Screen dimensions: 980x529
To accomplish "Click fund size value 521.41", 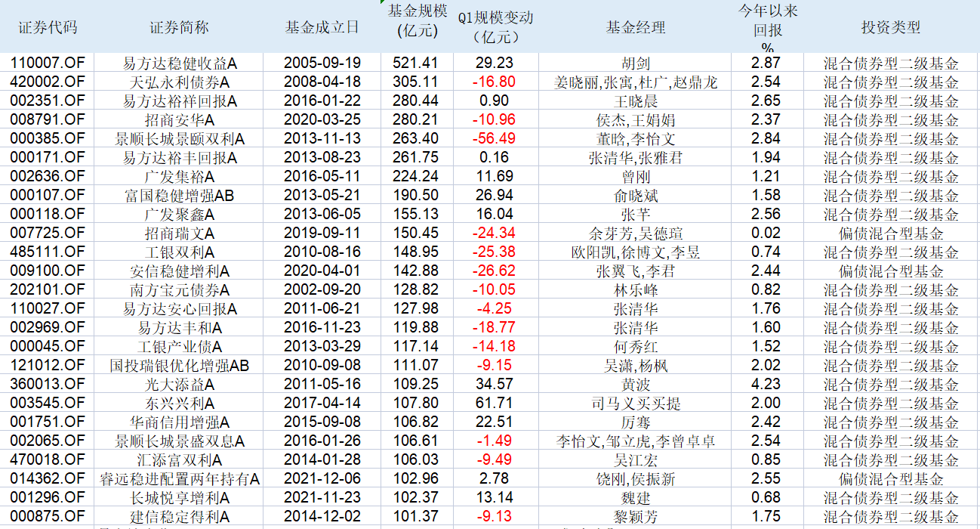I will 415,63.
